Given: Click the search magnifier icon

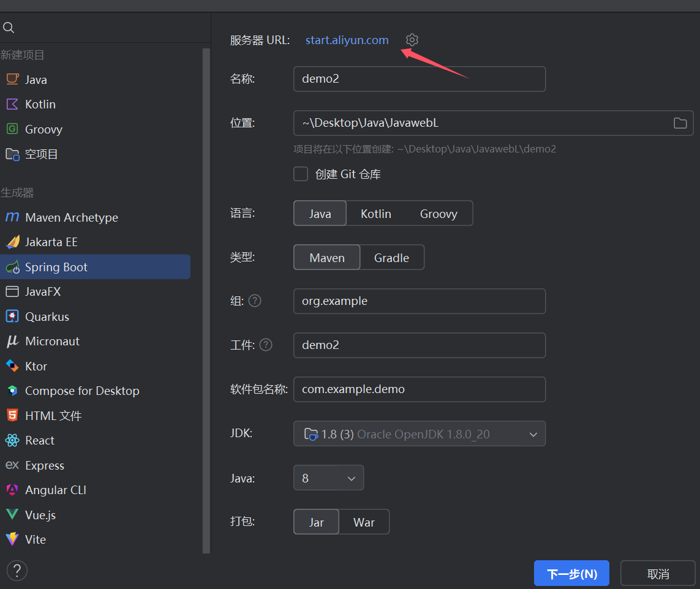Looking at the screenshot, I should click(x=9, y=28).
